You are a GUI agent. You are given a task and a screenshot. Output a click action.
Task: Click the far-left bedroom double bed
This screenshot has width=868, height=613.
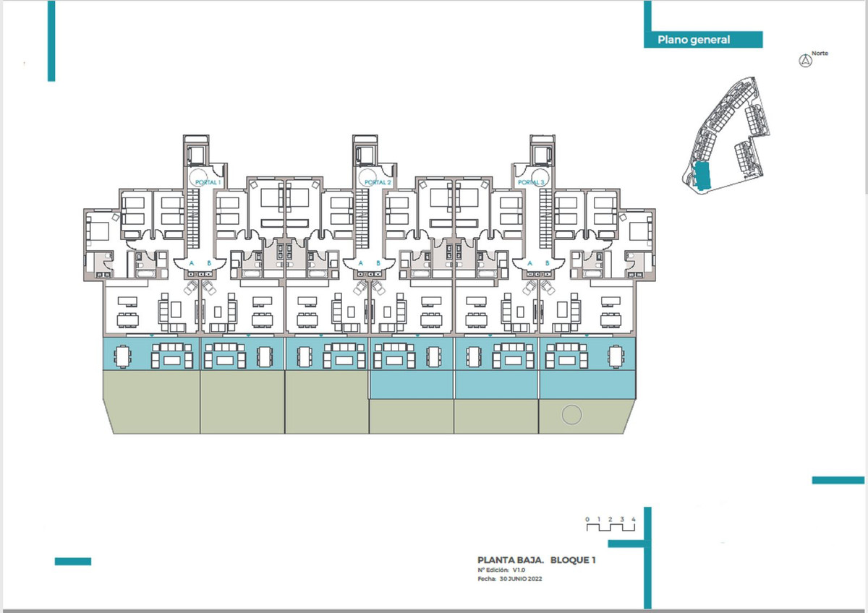[x=97, y=231]
